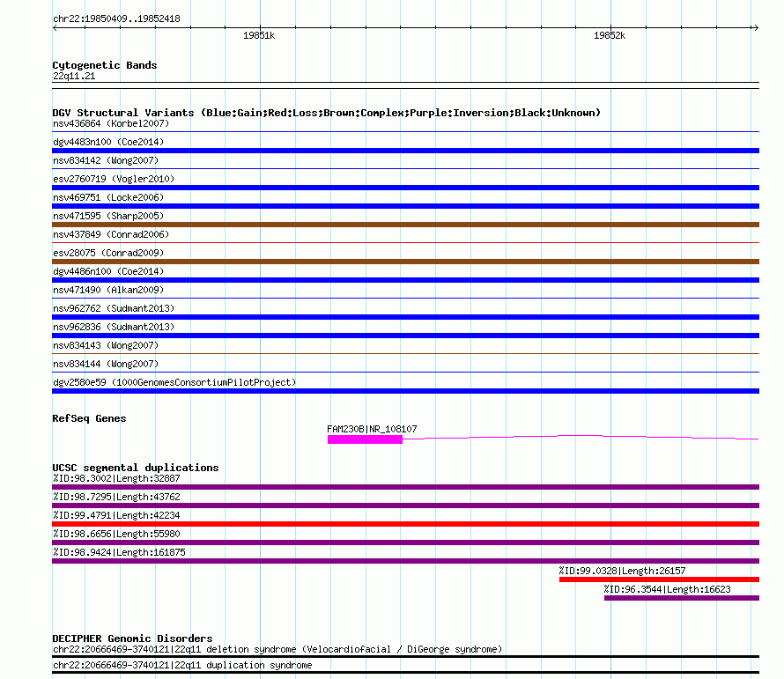Click the purple bar under %ID:98.3002

coord(405,487)
